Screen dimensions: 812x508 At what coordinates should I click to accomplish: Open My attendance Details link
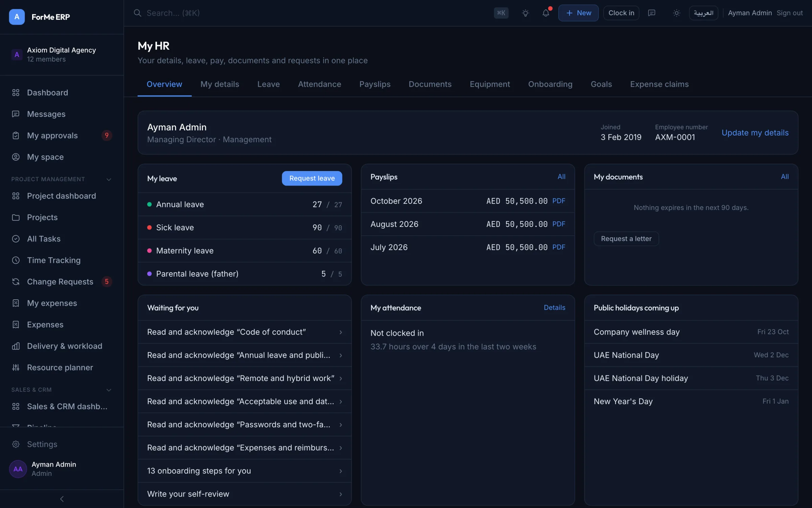pos(555,308)
